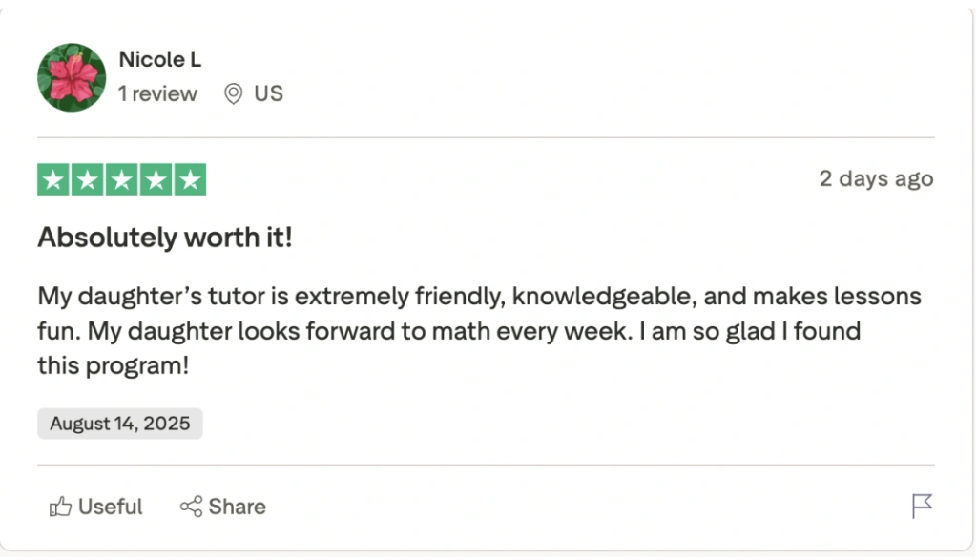Click the August 14, 2025 date chip
The image size is (977, 560).
119,423
